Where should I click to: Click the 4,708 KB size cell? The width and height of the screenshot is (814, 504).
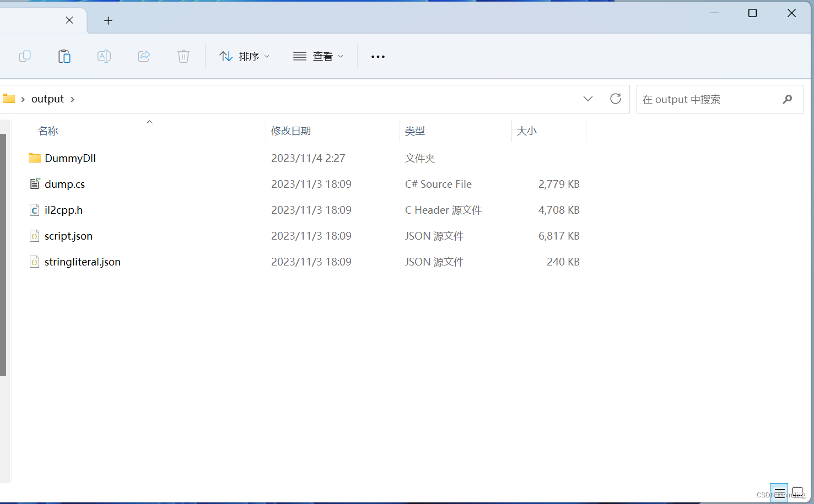[559, 210]
